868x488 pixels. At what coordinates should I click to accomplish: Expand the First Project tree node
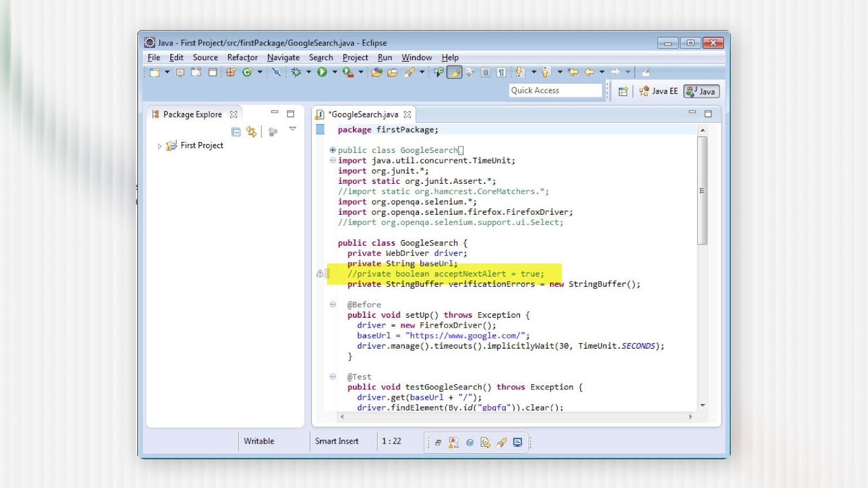tap(159, 146)
